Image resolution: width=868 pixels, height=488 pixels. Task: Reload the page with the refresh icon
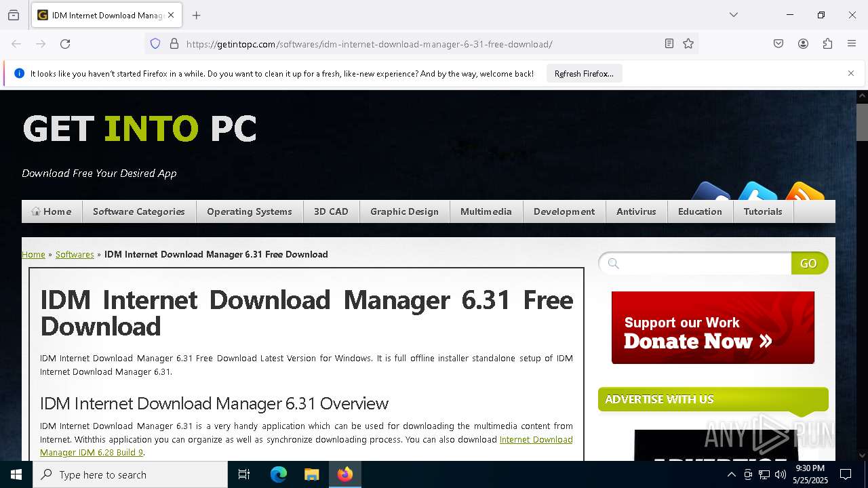65,44
